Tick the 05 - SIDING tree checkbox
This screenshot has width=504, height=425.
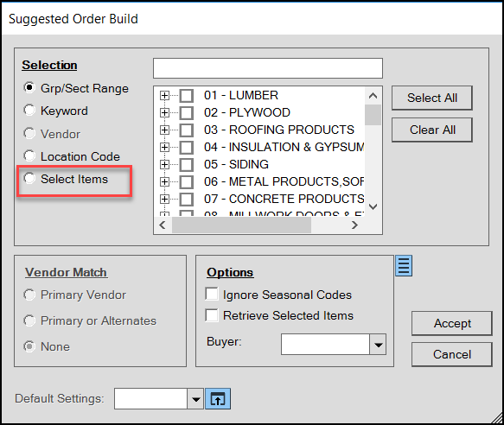click(x=187, y=164)
